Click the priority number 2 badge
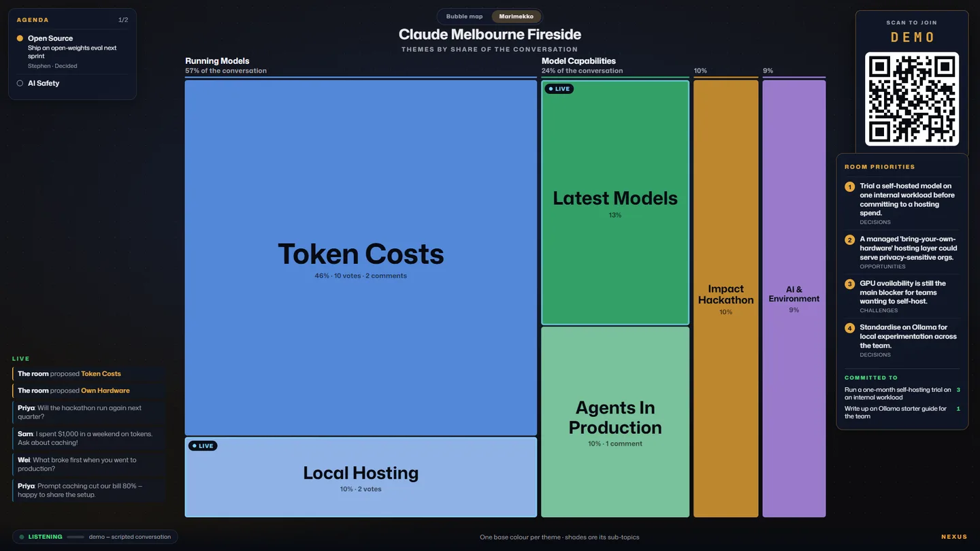Image resolution: width=980 pixels, height=551 pixels. point(849,240)
